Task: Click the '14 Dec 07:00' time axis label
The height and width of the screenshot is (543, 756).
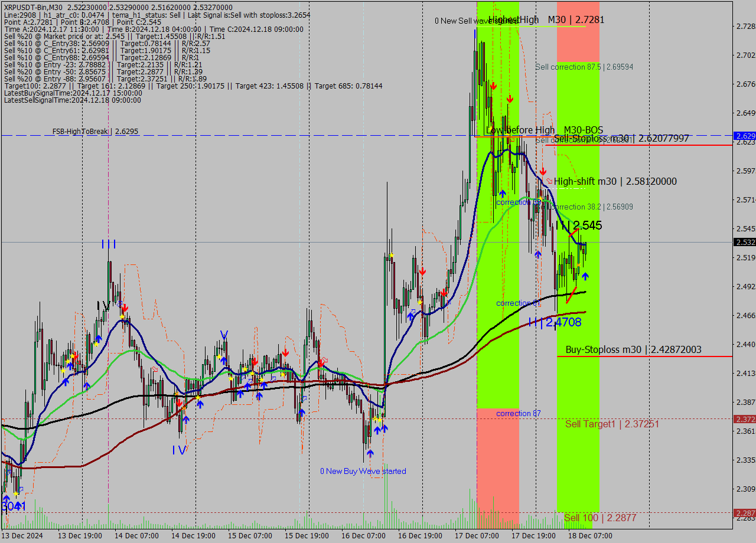Action: [138, 535]
